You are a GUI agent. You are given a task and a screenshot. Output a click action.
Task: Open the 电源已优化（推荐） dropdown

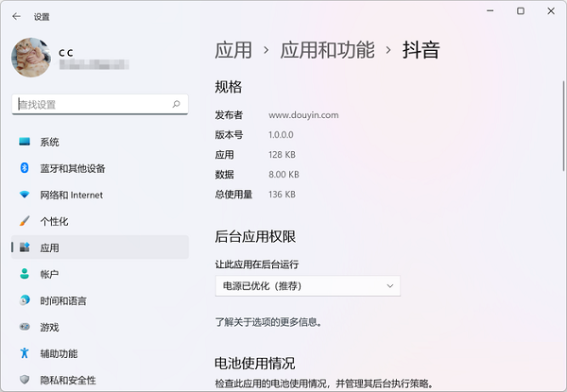tap(308, 286)
